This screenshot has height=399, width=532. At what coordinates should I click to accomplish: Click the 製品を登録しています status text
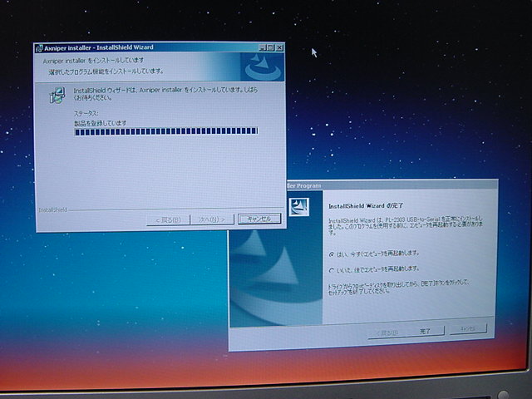[x=101, y=123]
